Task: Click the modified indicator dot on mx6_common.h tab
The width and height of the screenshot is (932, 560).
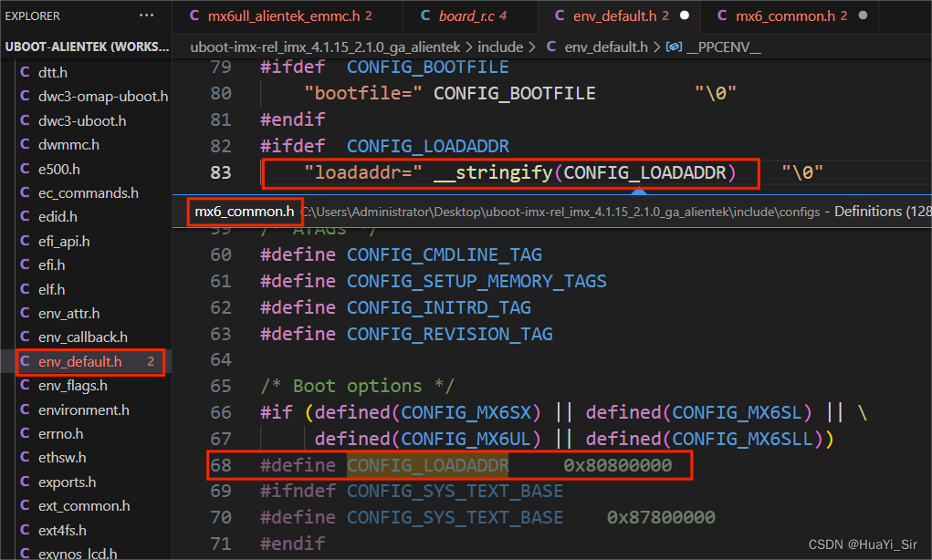Action: 863,16
